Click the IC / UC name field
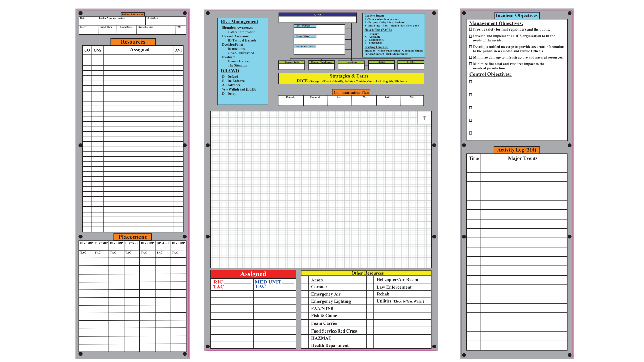This screenshot has width=644, height=362. (x=317, y=20)
